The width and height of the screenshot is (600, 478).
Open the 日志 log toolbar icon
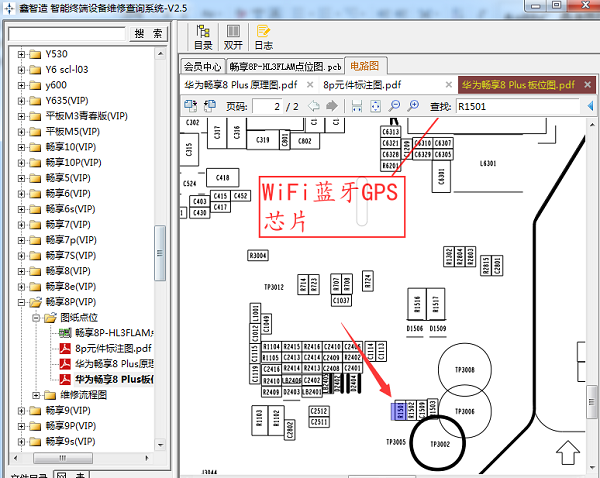tap(263, 38)
